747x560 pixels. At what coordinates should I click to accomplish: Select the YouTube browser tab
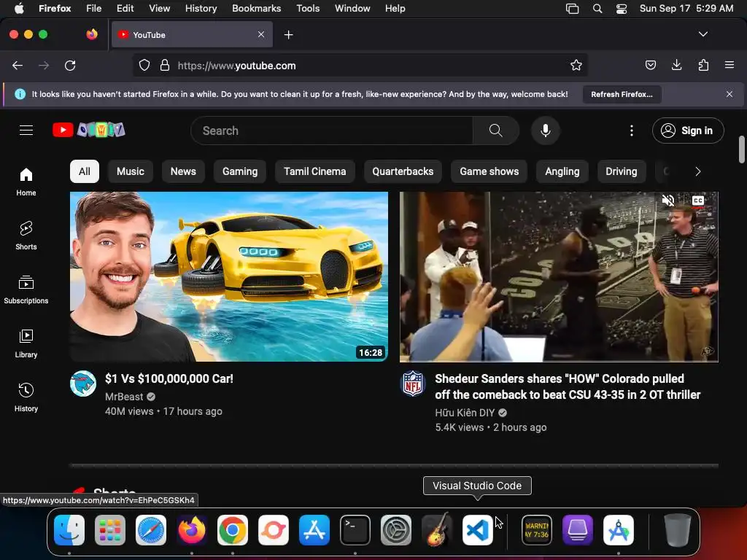[193, 34]
